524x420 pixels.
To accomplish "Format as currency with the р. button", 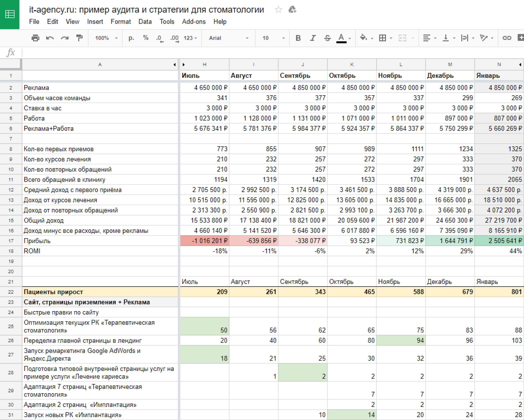I will [x=131, y=38].
